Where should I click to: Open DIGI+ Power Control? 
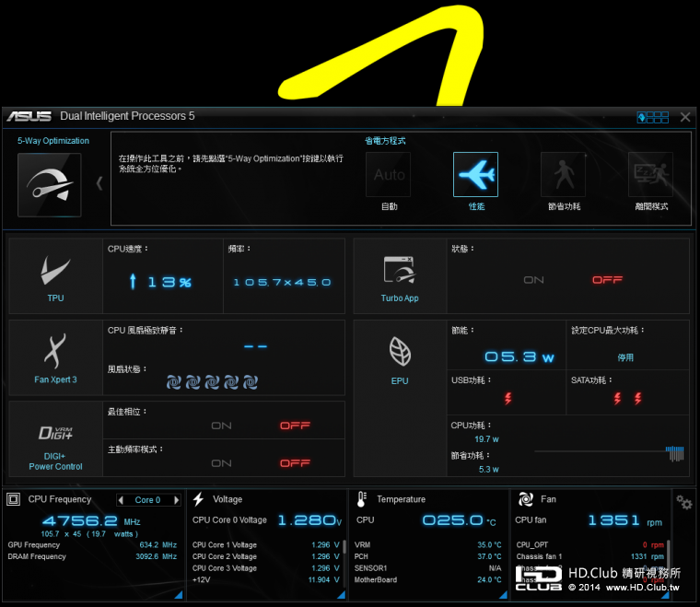pyautogui.click(x=55, y=438)
